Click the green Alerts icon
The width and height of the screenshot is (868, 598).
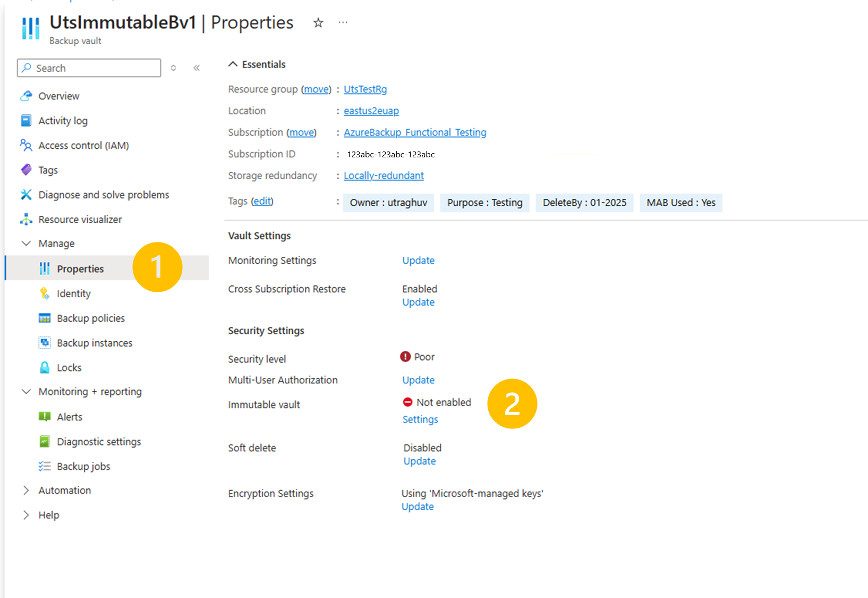tap(45, 417)
